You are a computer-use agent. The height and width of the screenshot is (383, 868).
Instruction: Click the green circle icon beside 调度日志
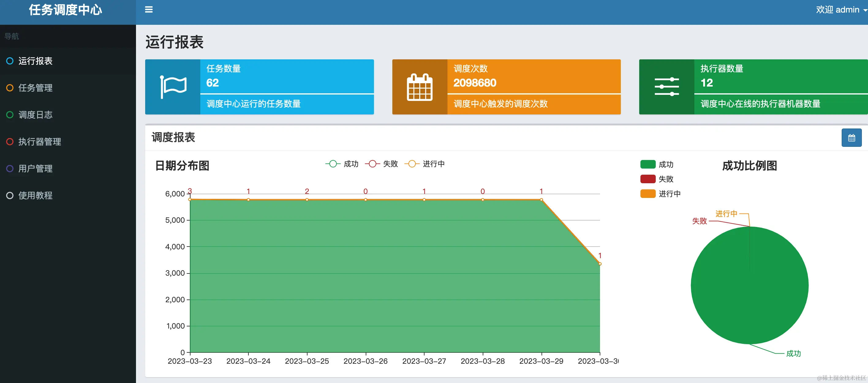pos(10,115)
